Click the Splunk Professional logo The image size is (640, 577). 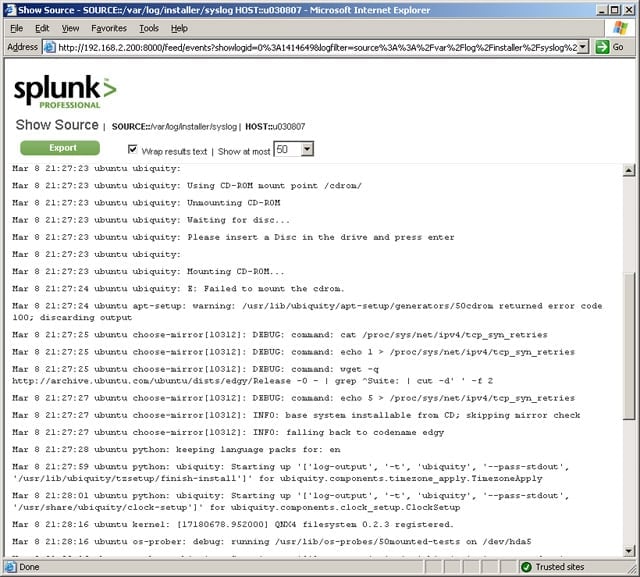click(65, 91)
